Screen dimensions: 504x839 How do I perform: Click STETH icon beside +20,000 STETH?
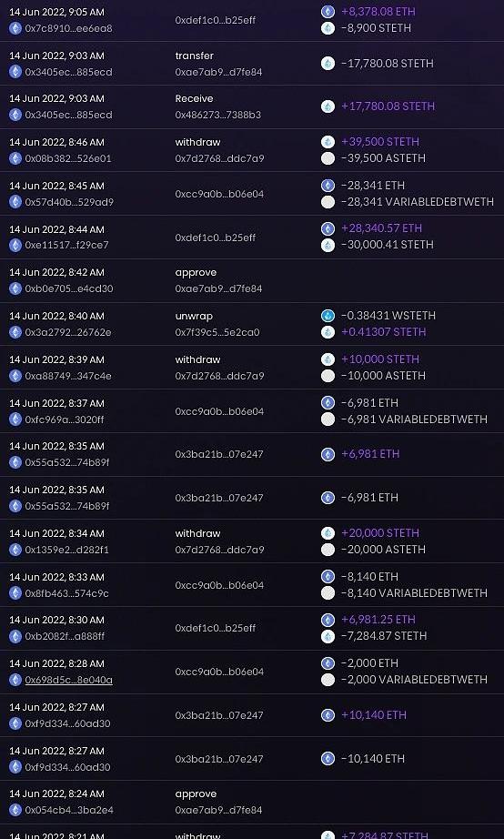click(x=328, y=533)
